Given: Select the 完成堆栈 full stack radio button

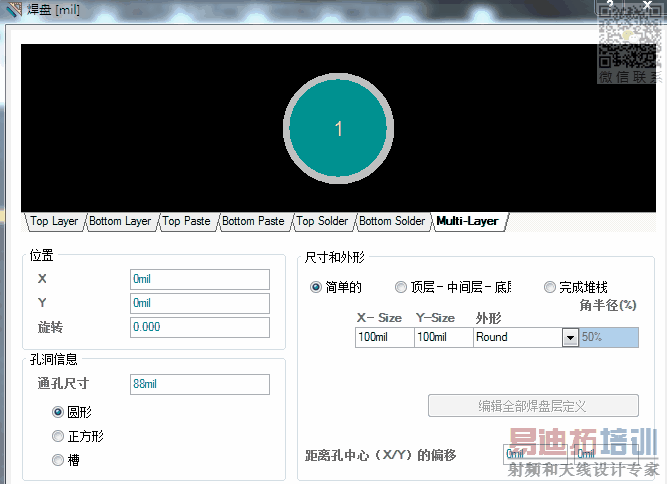Looking at the screenshot, I should [x=550, y=288].
